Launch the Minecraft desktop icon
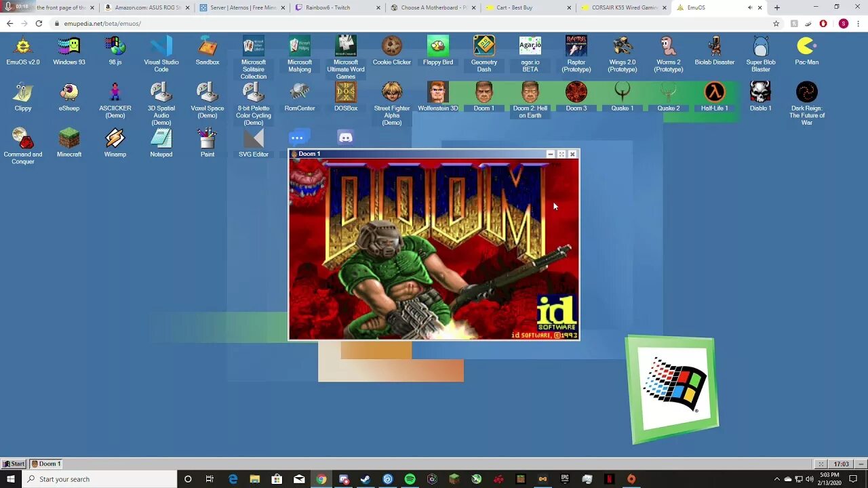 69,143
